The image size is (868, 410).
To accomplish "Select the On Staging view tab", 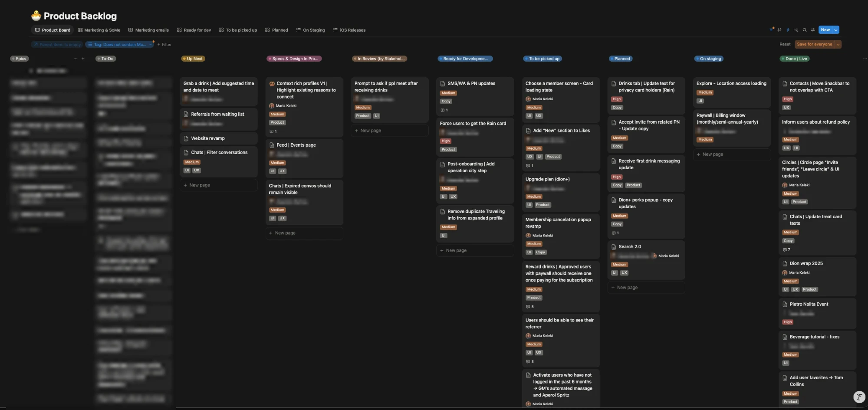I will [310, 30].
